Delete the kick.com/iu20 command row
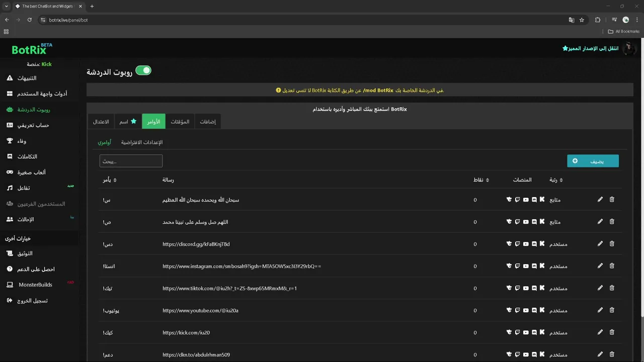The height and width of the screenshot is (362, 644). [612, 332]
